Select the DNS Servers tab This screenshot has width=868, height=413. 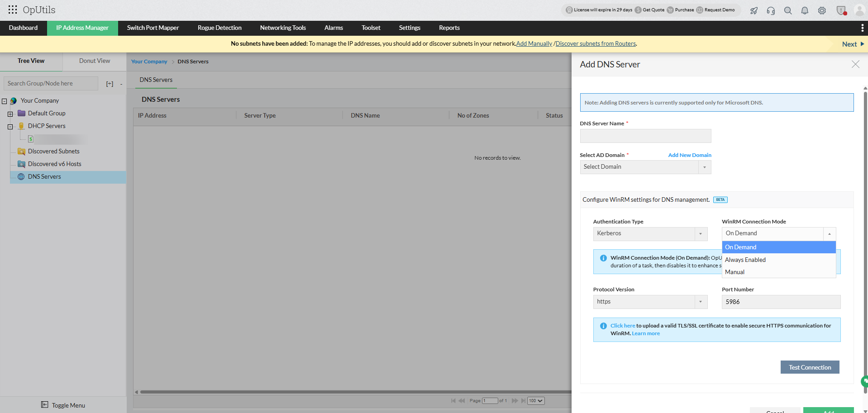(x=156, y=80)
